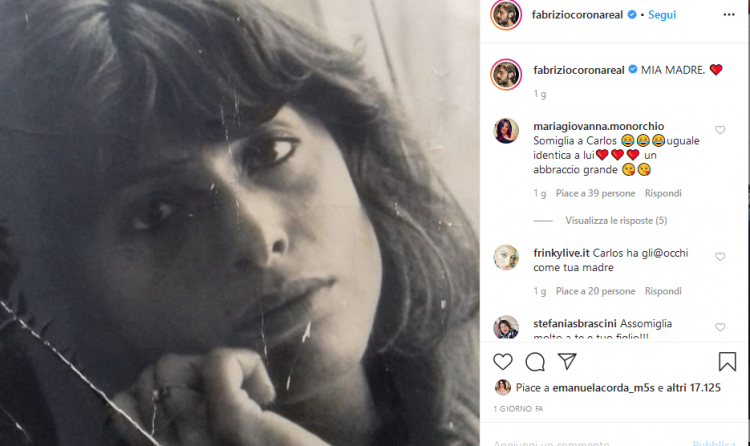View 'Piace a 20 persone' likes list

click(595, 291)
